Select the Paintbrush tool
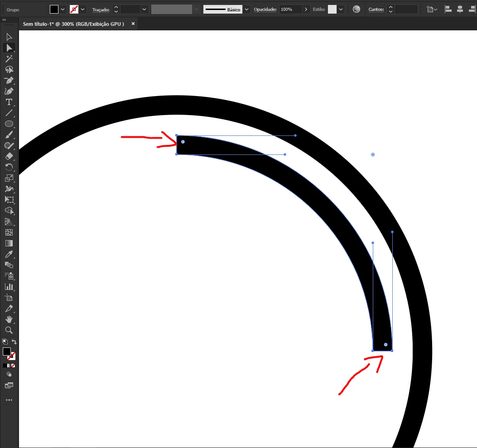The width and height of the screenshot is (477, 448). tap(9, 135)
